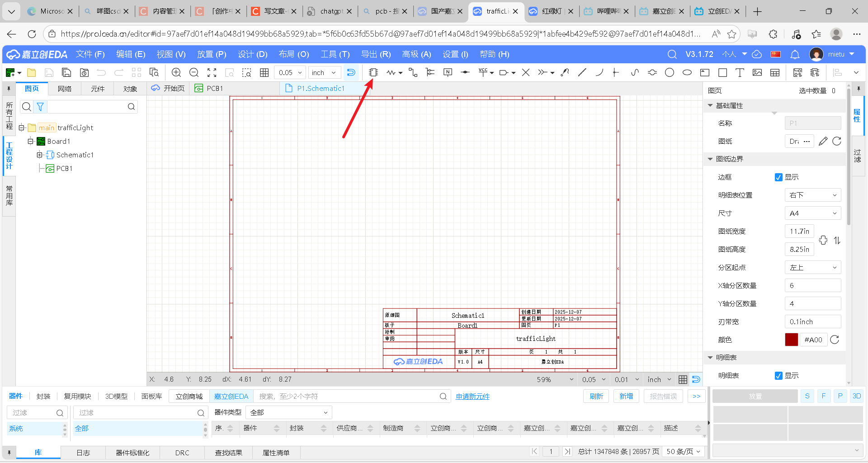Click the >> expand button
Image resolution: width=868 pixels, height=463 pixels.
[696, 396]
